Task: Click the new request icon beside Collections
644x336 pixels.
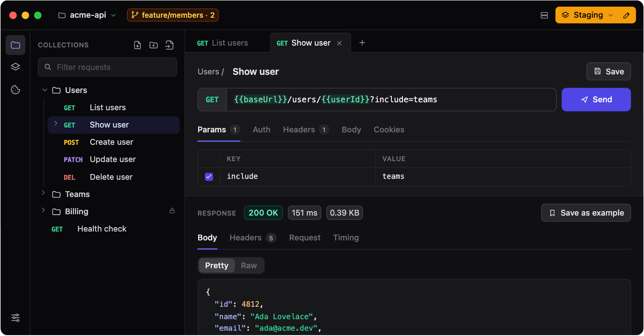Action: pos(138,45)
